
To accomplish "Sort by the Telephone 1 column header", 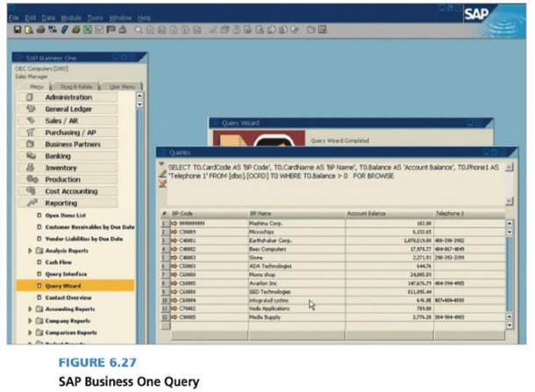I will pos(469,214).
